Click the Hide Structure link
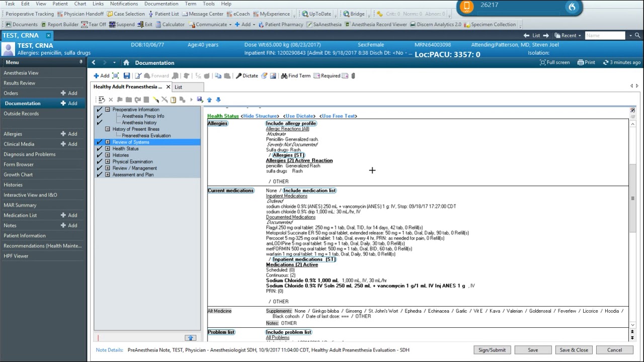 tap(260, 116)
